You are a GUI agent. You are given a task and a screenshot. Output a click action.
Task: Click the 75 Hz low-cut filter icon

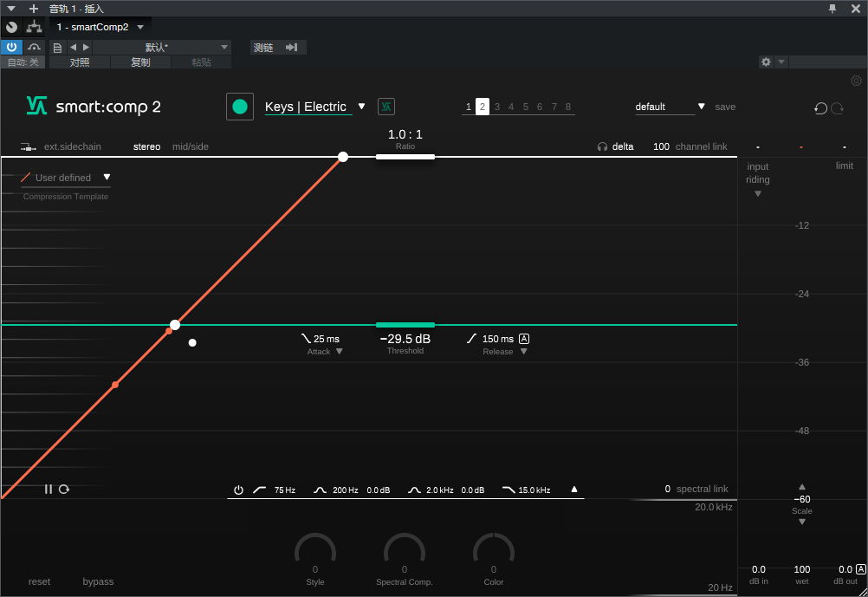[260, 490]
